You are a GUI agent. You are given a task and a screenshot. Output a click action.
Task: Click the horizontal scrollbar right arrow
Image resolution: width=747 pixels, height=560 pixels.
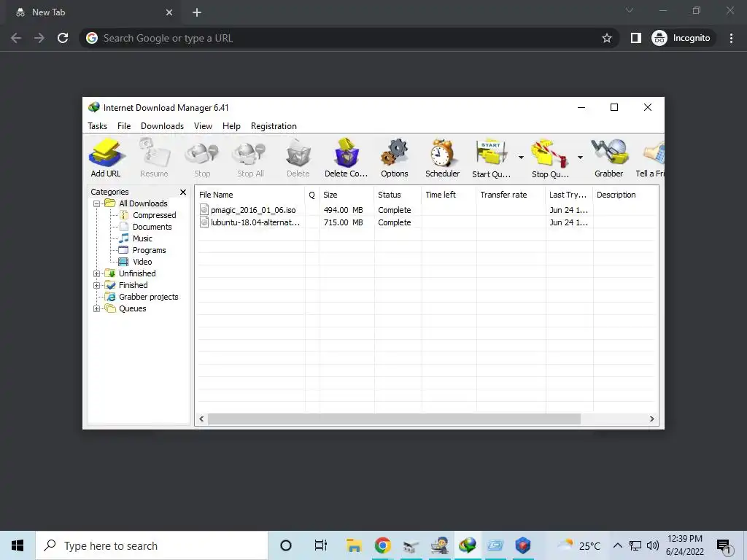click(651, 419)
